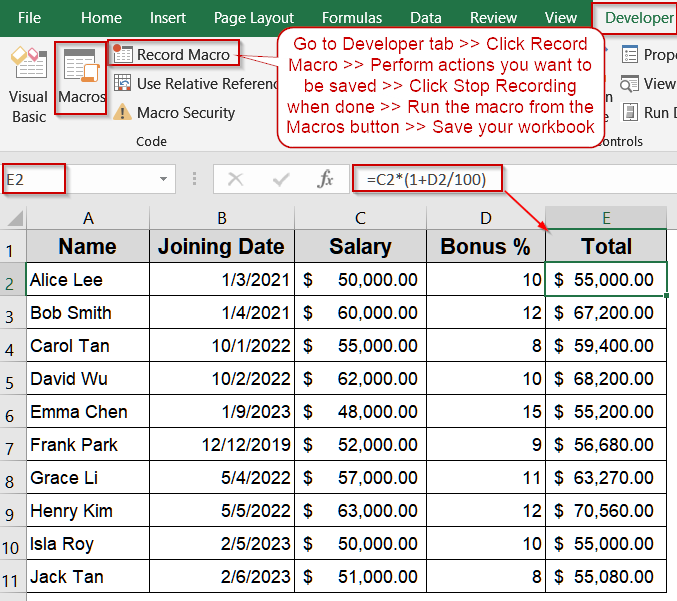Click the Cancel X in formula bar
This screenshot has height=601, width=677.
236,180
